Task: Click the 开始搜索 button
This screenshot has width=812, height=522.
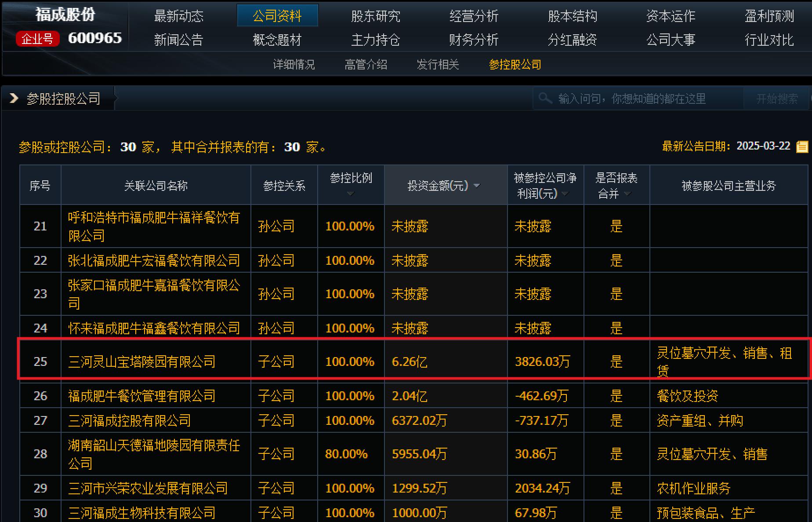Action: click(777, 99)
